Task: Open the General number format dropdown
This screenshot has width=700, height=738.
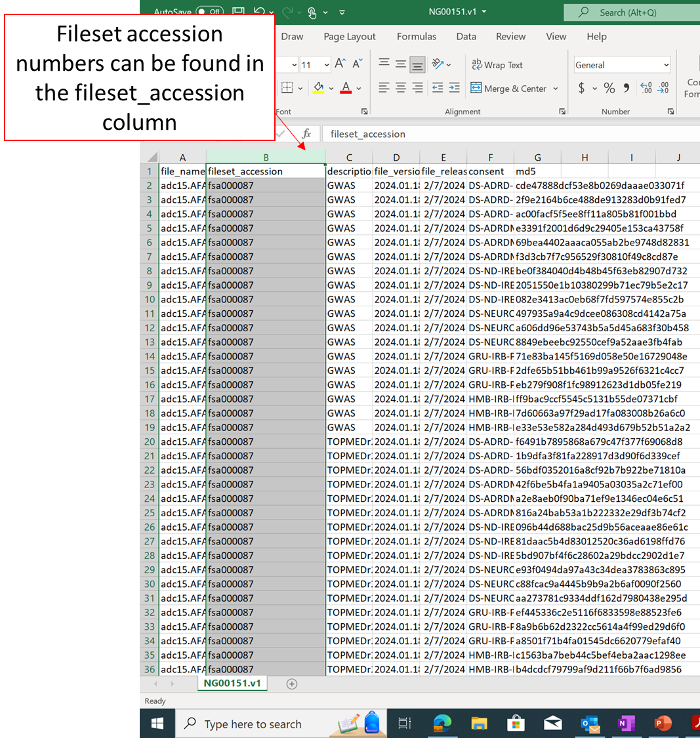Action: tap(667, 65)
